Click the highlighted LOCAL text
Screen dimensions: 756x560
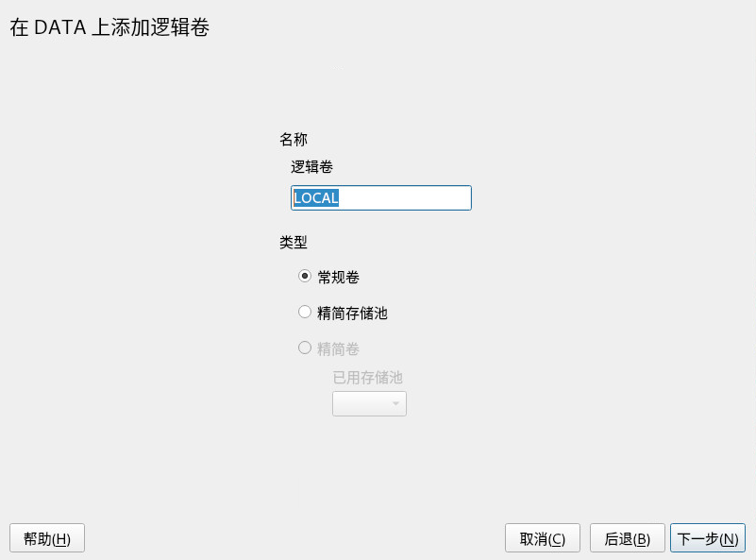click(316, 197)
